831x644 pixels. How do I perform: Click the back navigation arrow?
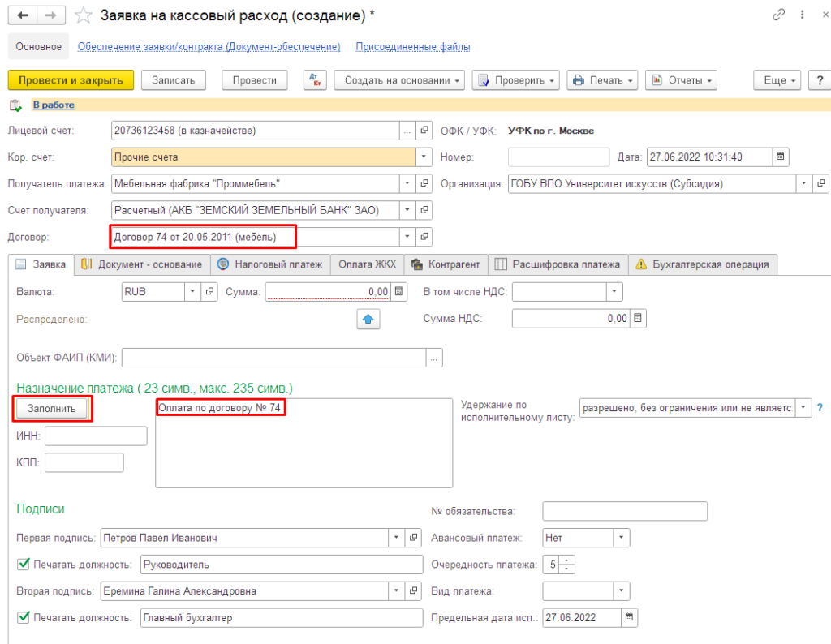pos(23,15)
